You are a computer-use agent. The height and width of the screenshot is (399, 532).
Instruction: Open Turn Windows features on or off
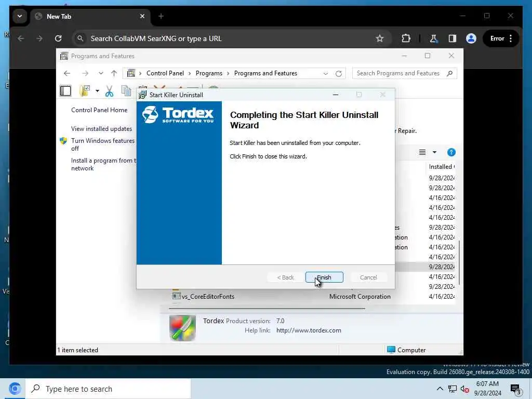pyautogui.click(x=103, y=144)
